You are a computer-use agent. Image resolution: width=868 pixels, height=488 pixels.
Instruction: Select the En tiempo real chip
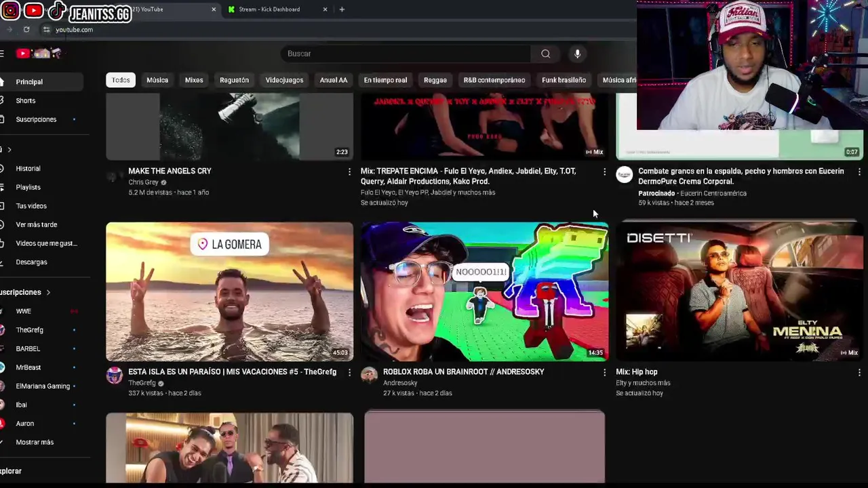coord(385,80)
